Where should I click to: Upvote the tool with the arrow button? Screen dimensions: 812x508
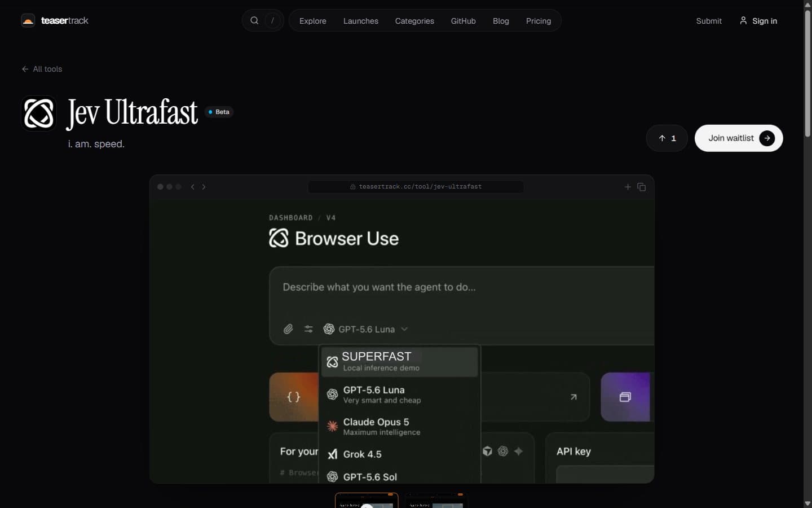[667, 138]
